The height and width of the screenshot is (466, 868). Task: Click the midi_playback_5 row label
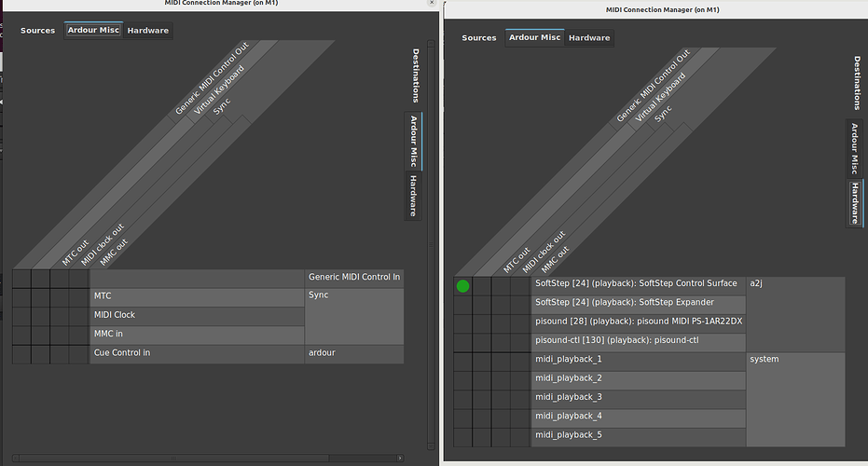[x=638, y=435]
